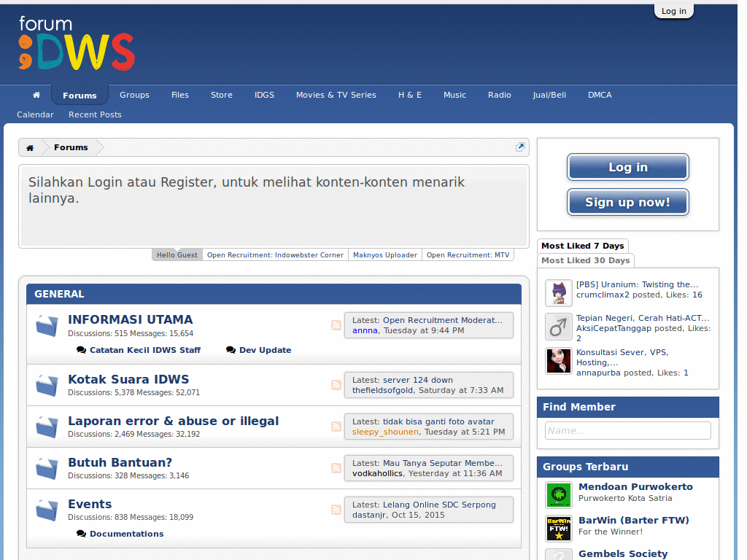Click crumclimax2 avatar in Most Liked

point(558,293)
